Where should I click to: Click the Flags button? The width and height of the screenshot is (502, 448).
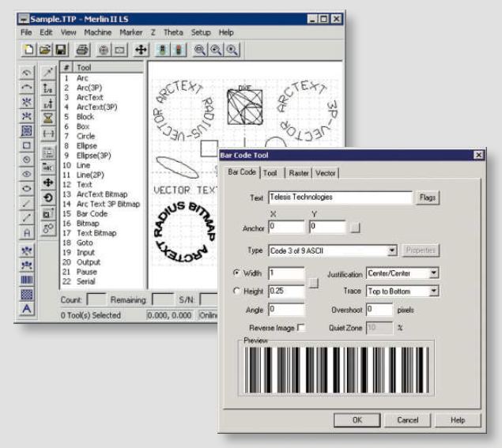tap(428, 198)
